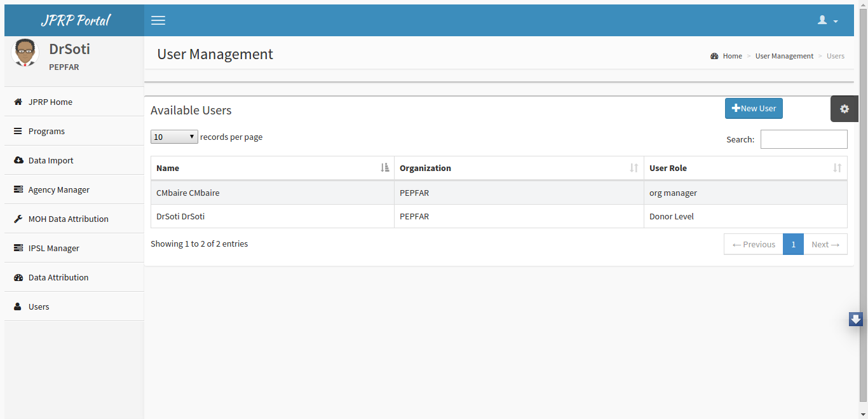
Task: Click the PEPFAR cell in CMbaire row
Action: [x=519, y=193]
